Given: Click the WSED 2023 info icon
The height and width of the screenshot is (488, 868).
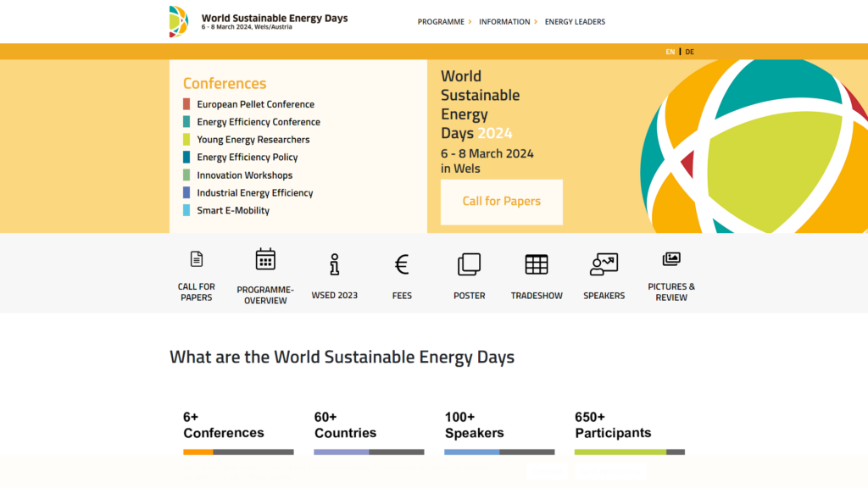Looking at the screenshot, I should coord(334,264).
